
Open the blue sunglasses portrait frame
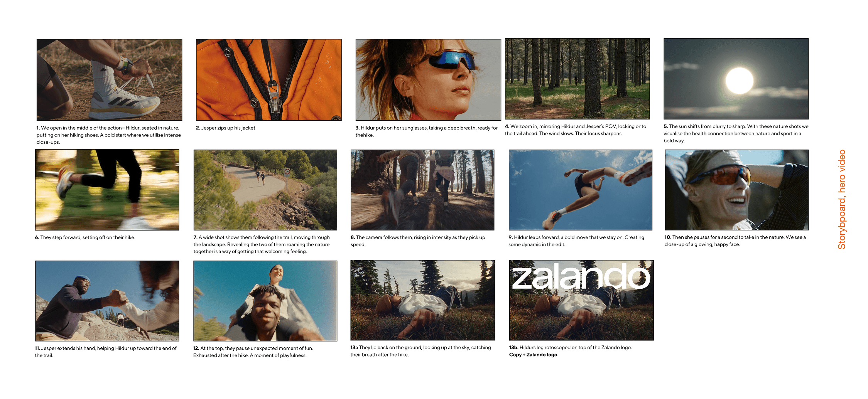click(x=428, y=80)
